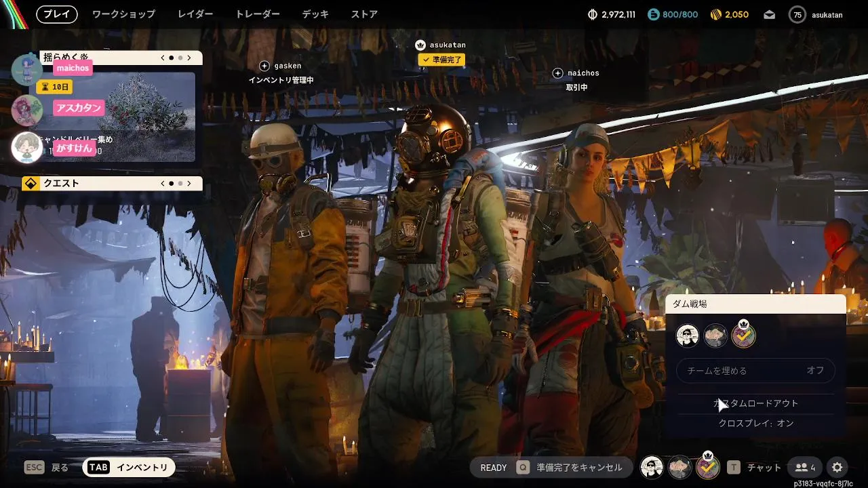Click the crown icon above asukatan's character
Screen dimensions: 868x488
point(420,45)
